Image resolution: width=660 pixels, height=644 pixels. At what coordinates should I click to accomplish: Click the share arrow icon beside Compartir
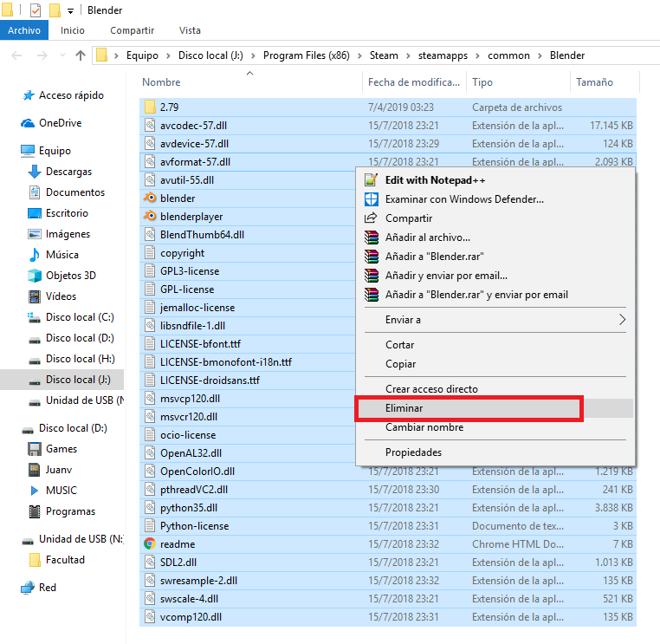pos(371,218)
